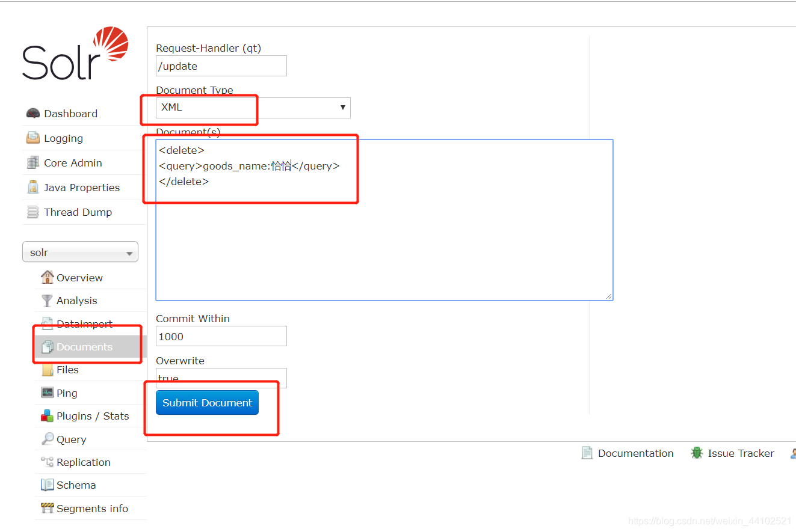
Task: Click the Ping monitor icon
Action: (47, 393)
